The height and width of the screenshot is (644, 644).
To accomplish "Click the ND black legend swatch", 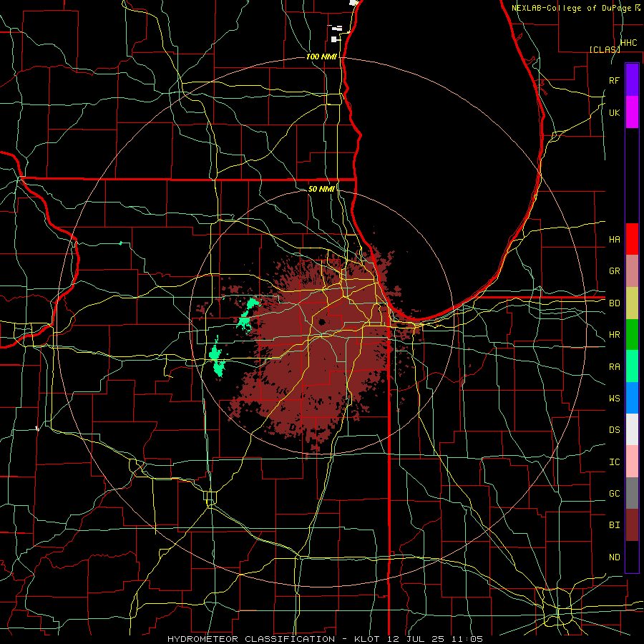I will pyautogui.click(x=632, y=557).
